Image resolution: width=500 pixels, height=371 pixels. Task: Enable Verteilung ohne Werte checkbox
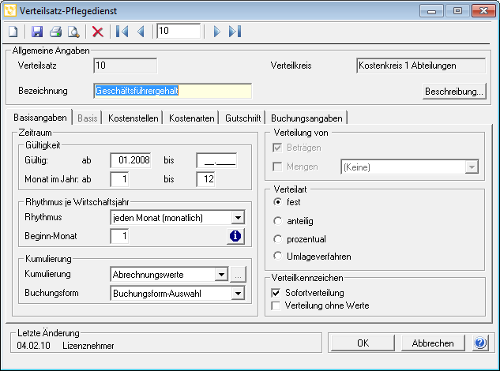click(x=276, y=306)
